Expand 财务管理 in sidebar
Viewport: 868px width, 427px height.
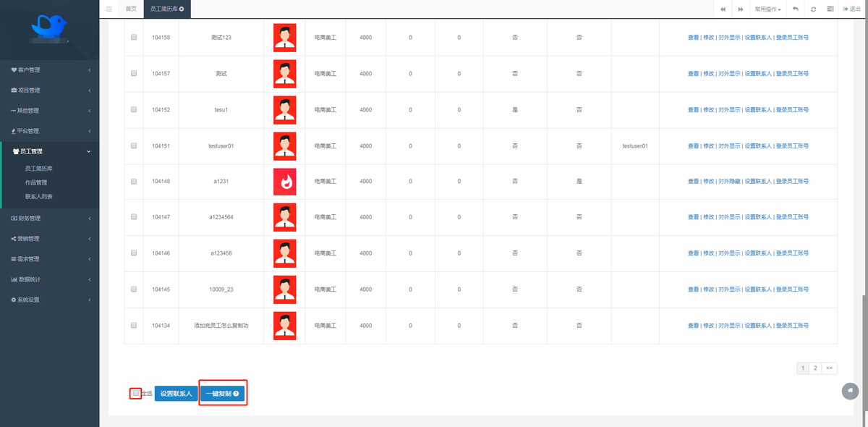click(x=49, y=218)
